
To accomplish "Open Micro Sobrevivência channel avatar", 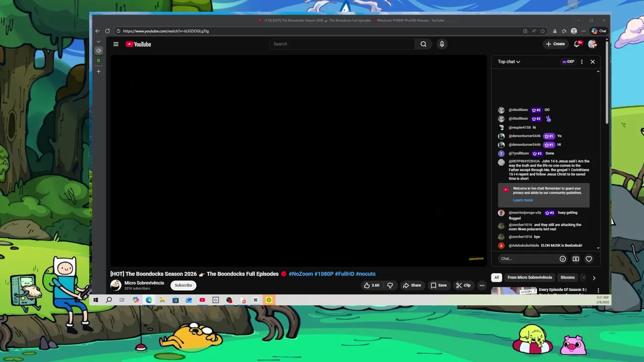I will click(x=116, y=285).
